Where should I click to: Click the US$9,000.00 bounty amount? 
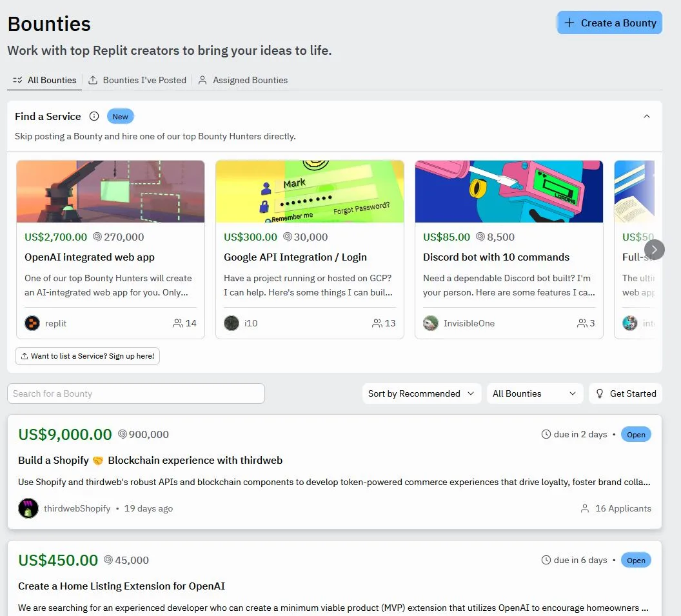point(65,434)
